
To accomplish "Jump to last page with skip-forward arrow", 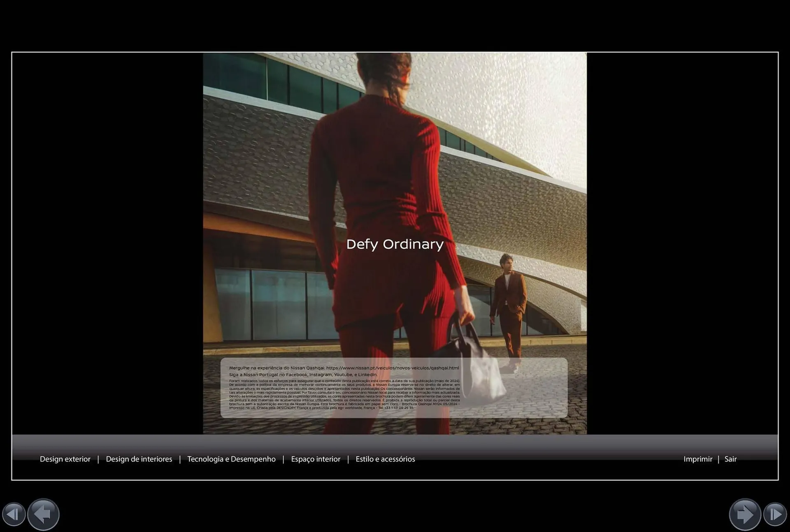I will [x=775, y=514].
